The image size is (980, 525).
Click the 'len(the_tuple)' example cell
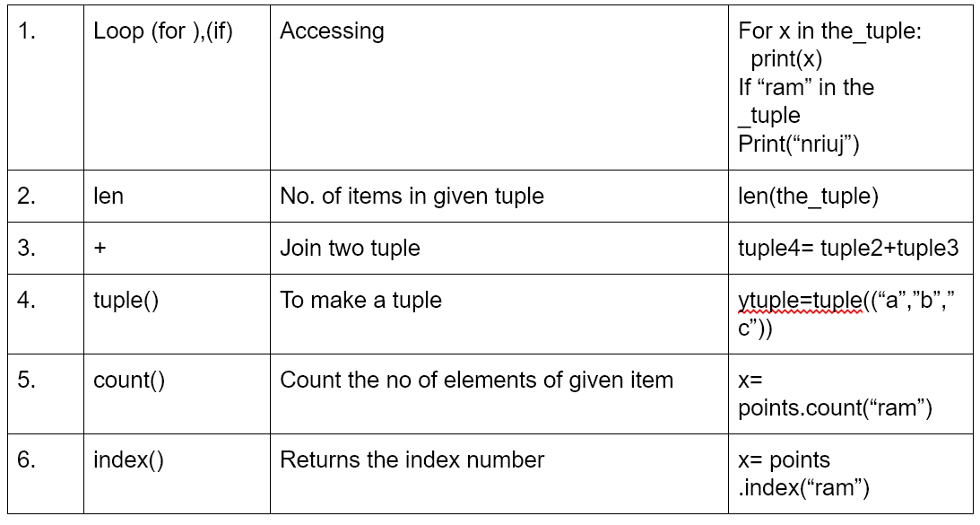point(850,196)
